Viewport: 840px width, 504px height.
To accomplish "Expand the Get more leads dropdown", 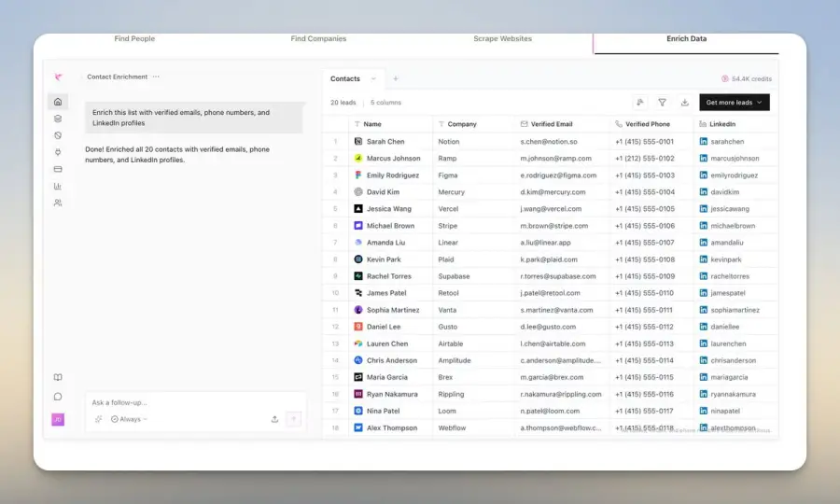I will pos(735,103).
